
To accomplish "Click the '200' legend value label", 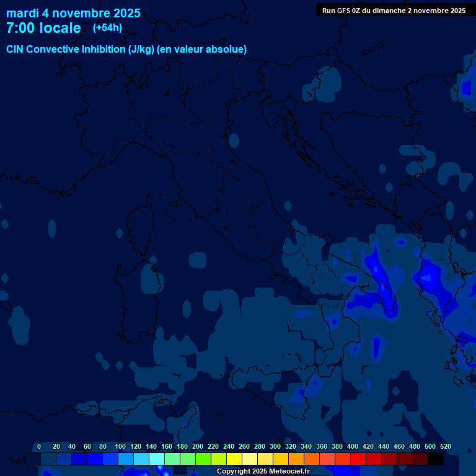I will coord(198,446).
